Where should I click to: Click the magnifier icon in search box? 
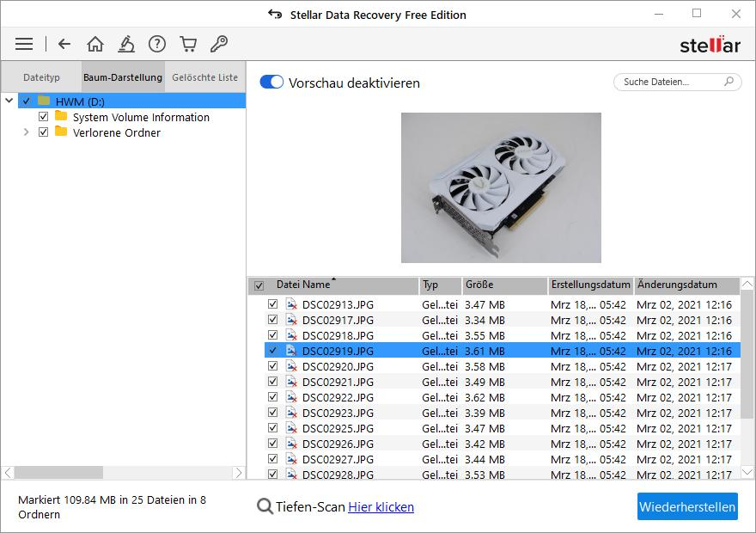tap(729, 83)
